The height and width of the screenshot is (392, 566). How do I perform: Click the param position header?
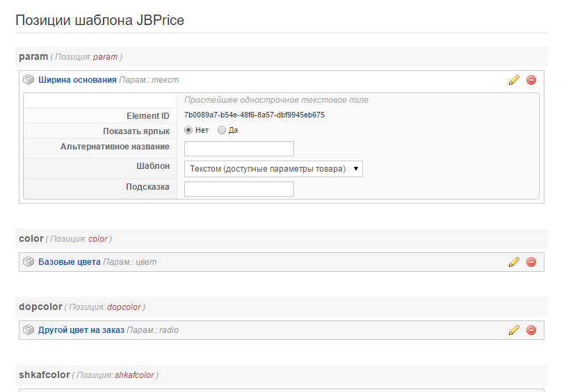click(282, 57)
